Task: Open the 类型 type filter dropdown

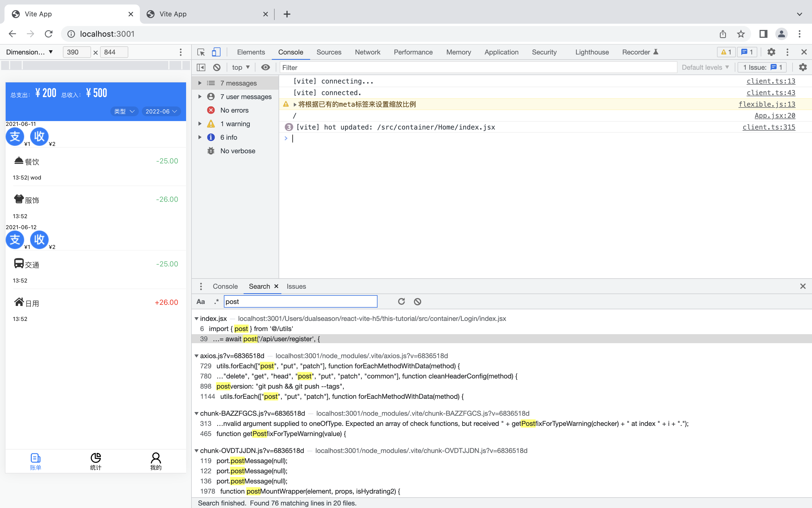Action: click(x=124, y=111)
